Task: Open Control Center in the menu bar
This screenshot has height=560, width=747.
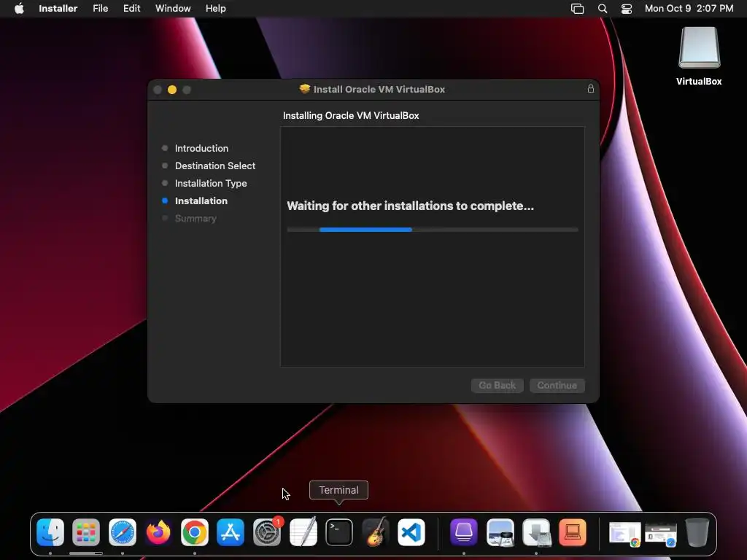Action: click(627, 9)
